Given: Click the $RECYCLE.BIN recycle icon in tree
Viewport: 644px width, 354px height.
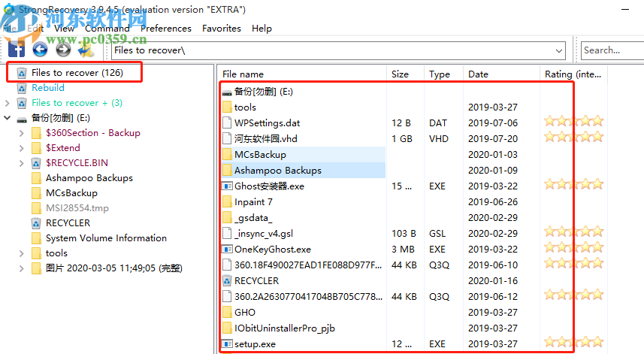Looking at the screenshot, I should click(x=36, y=163).
